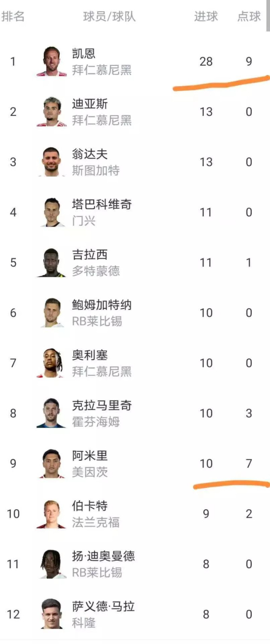Sort by the 进球 column header

click(206, 17)
